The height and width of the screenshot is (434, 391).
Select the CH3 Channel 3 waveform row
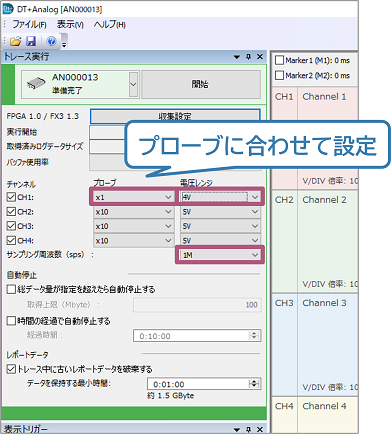(x=315, y=344)
